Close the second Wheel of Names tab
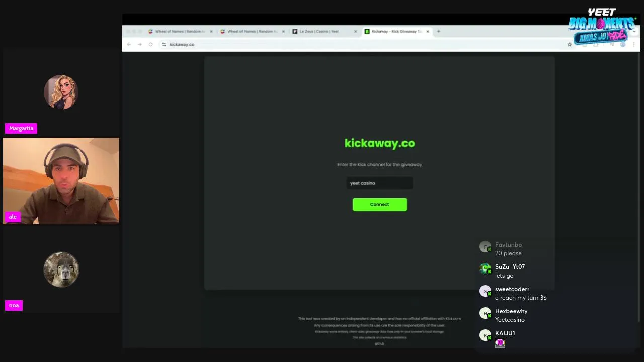The image size is (644, 362). (283, 31)
